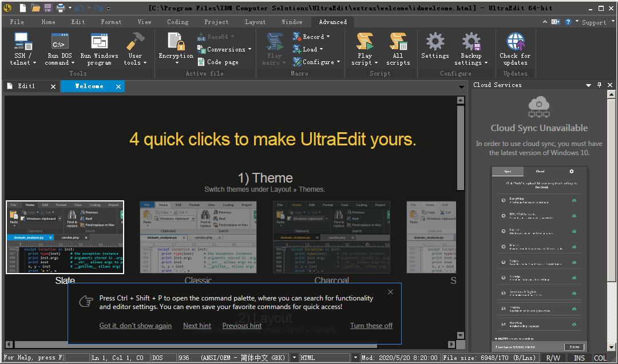Check for updates with the globe icon
This screenshot has width=618, height=364.
[x=515, y=49]
